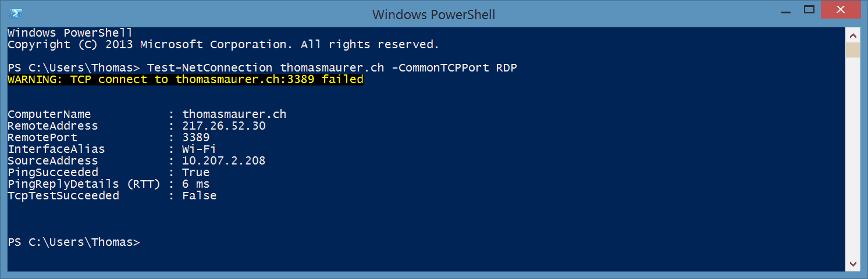868x279 pixels.
Task: Click the PingReplyDetails value 6 ms
Action: pyautogui.click(x=196, y=184)
